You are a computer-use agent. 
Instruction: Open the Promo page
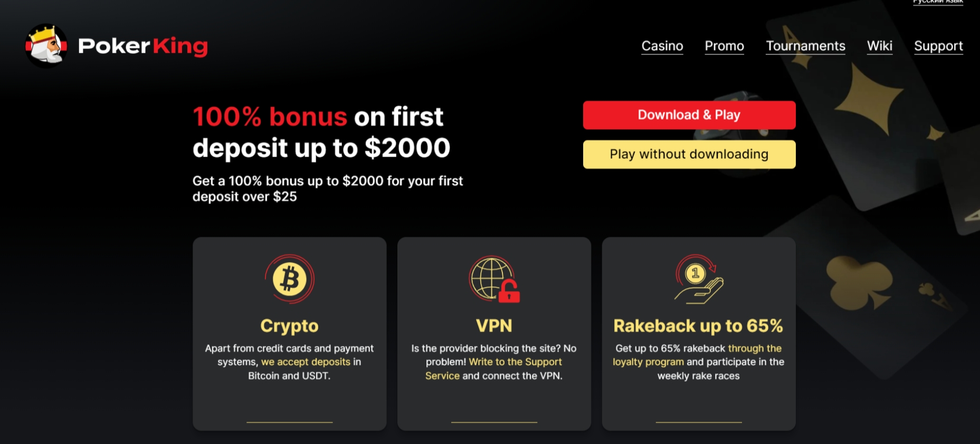tap(724, 46)
